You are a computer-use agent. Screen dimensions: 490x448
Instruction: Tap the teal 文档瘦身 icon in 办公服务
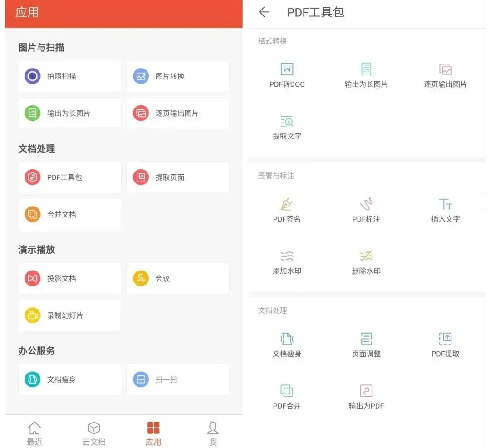tap(33, 379)
